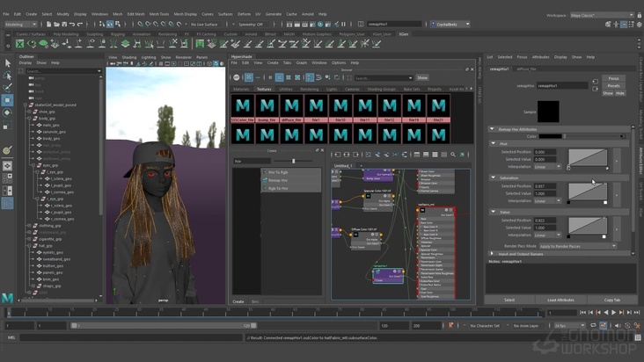644x362 pixels.
Task: Click the Select button at Attribute Editor bottom
Action: click(509, 300)
